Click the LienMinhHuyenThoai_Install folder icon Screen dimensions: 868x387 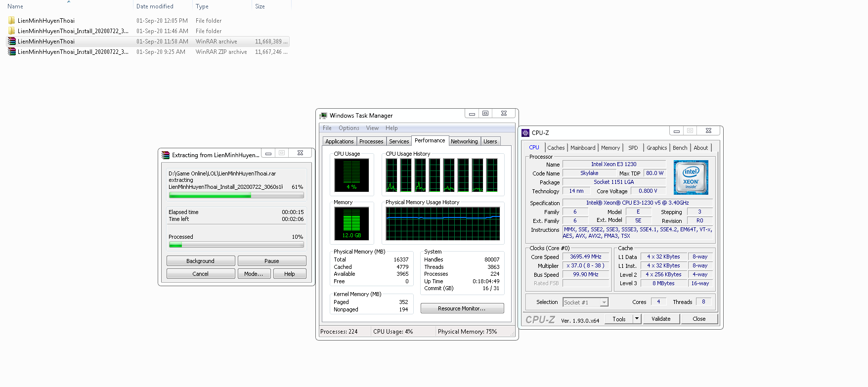(11, 31)
